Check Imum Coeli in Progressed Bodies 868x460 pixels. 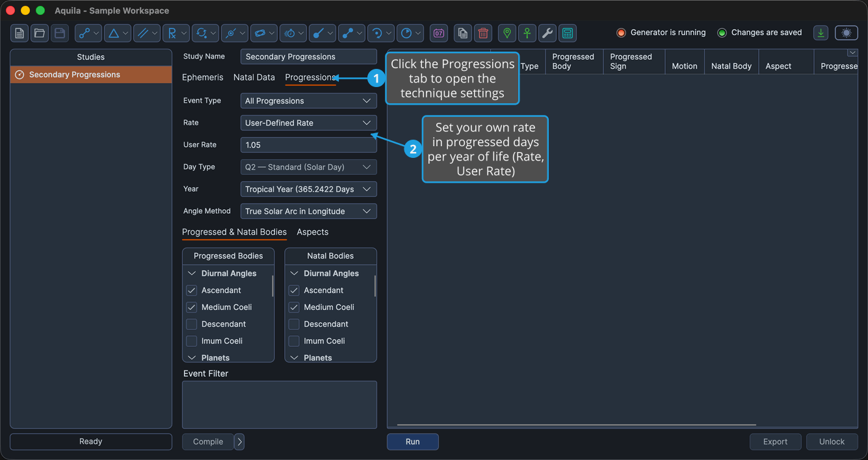[192, 341]
